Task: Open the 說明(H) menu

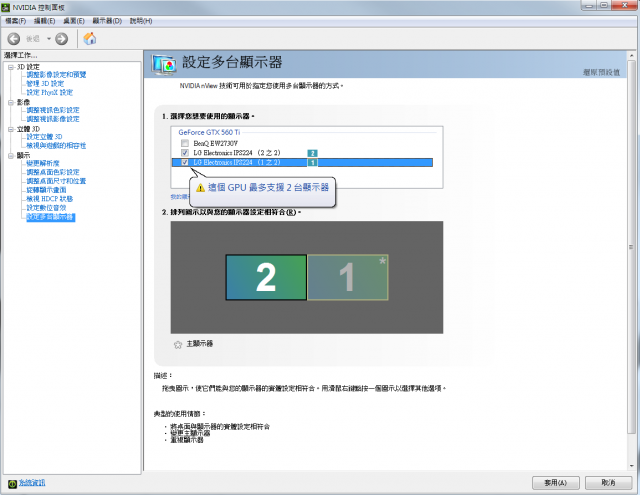Action: coord(141,21)
